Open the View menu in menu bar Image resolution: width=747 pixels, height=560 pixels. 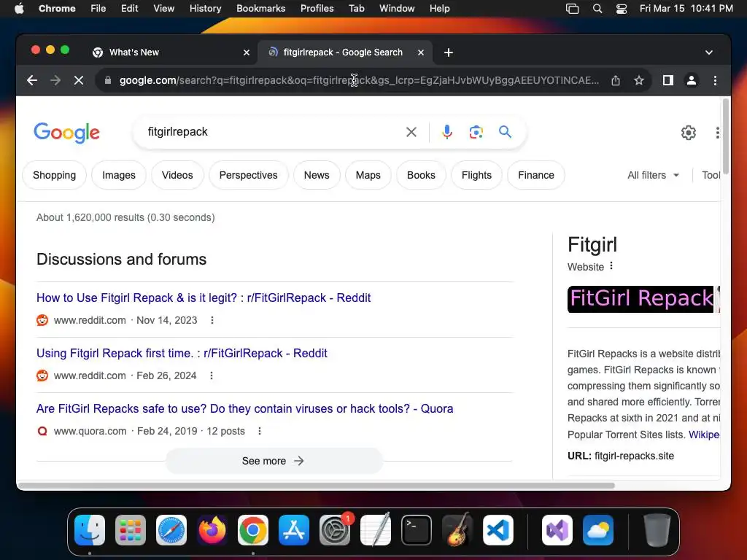click(x=163, y=9)
